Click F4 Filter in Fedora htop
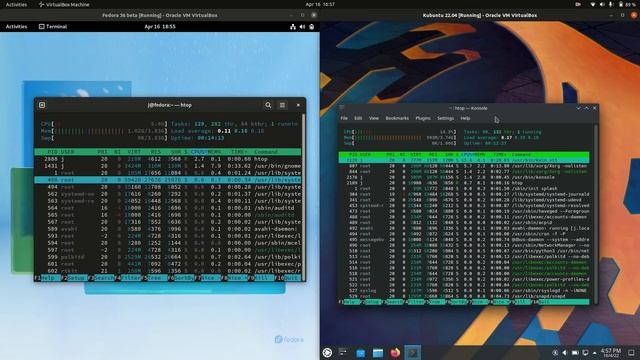640x360 pixels. (x=128, y=278)
